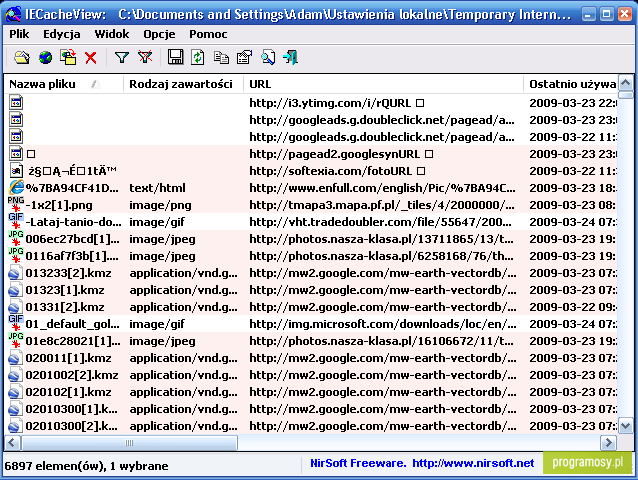Click the 2009-03-24 07 date of 01_default_gol row
This screenshot has width=638, height=480.
click(x=573, y=324)
